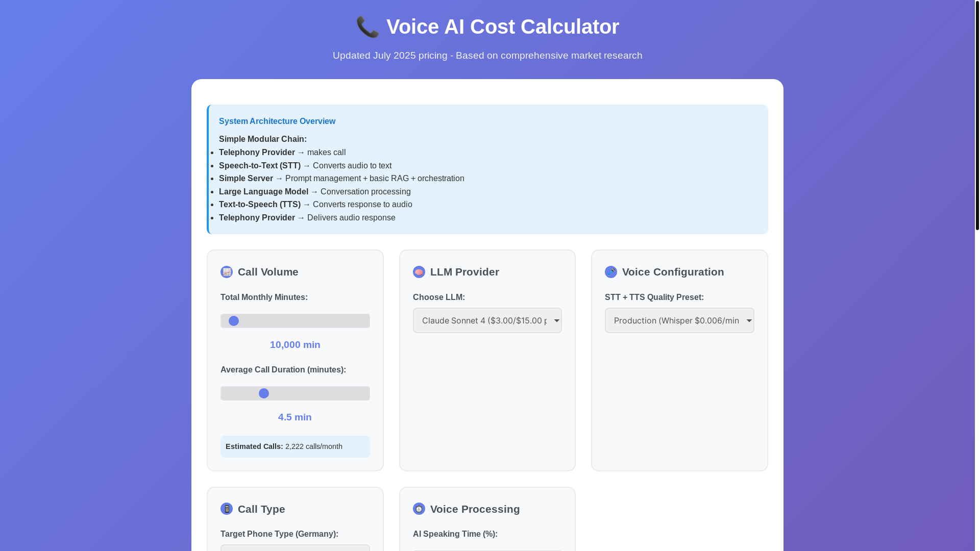Screen dimensions: 980x551
Task: Click the "Choose LLM:" label
Action: (x=439, y=297)
